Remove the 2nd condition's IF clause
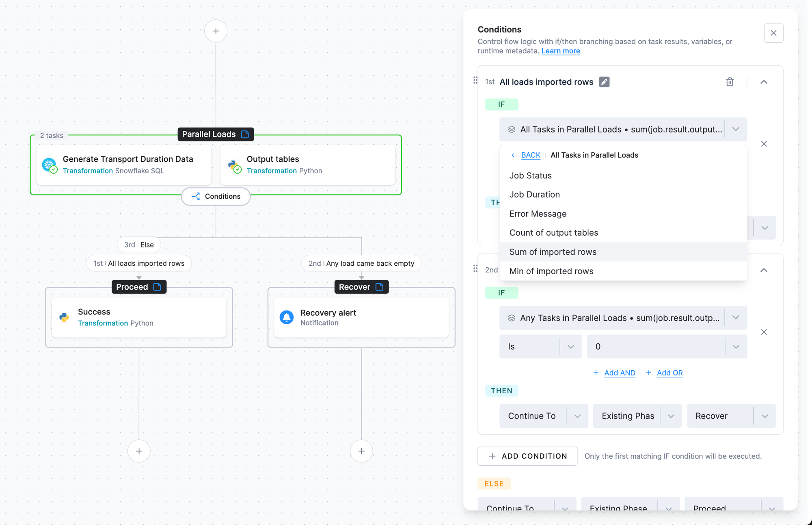This screenshot has height=525, width=812. tap(764, 332)
